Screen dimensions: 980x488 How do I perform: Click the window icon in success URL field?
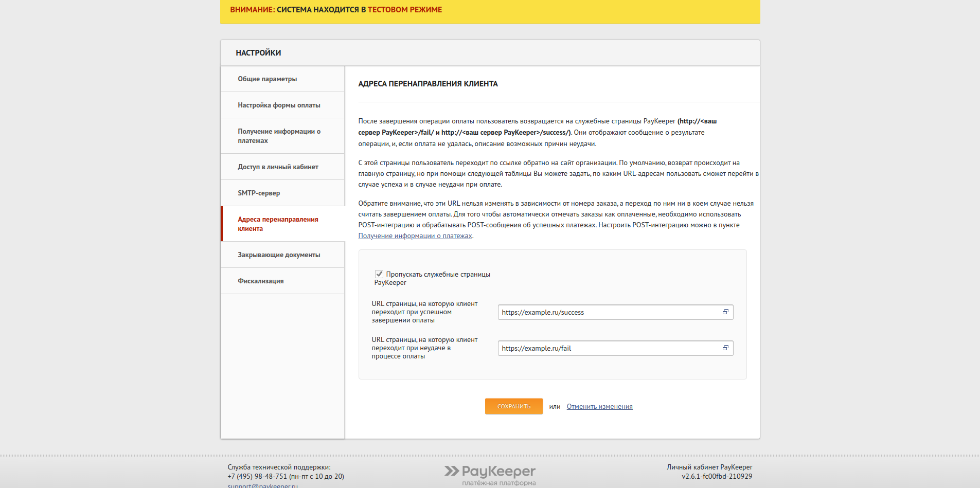[725, 312]
